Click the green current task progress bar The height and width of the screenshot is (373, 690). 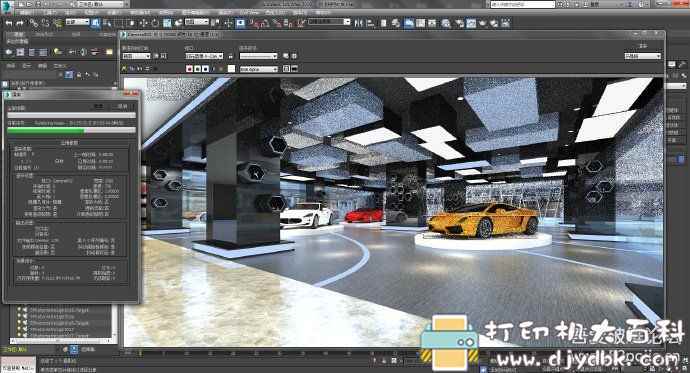click(71, 130)
